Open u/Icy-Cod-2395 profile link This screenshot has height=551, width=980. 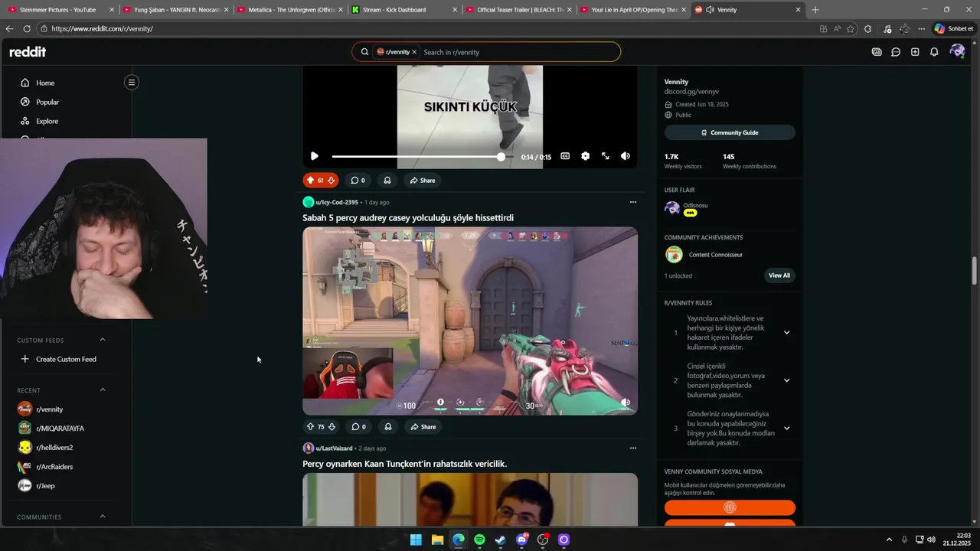tap(337, 202)
